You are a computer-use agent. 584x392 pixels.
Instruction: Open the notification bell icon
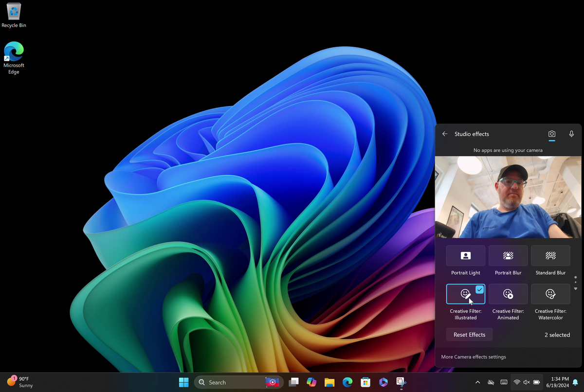tap(575, 382)
